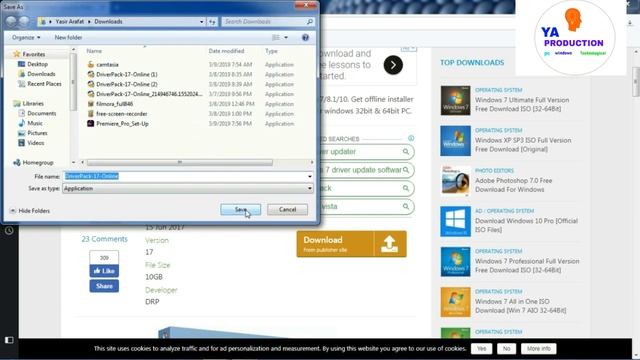Open the 23 Comments link
This screenshot has height=360, width=640.
point(104,239)
